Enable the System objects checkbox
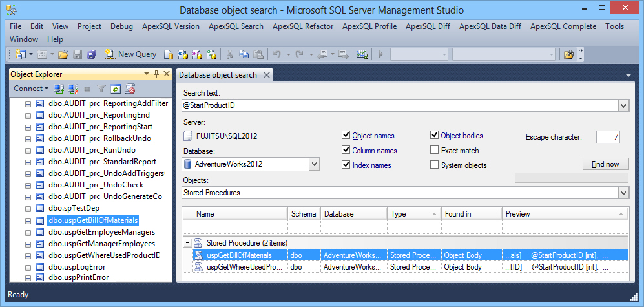Screen dimensions: 644x307 point(434,165)
